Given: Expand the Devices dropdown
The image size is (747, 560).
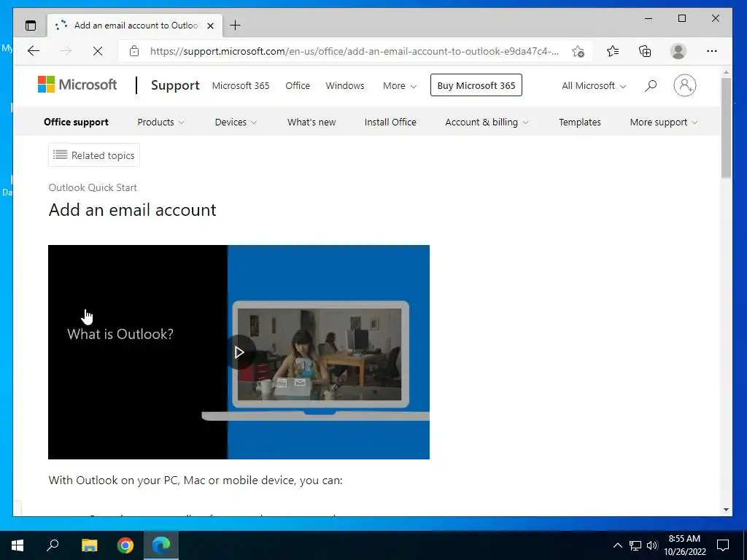Looking at the screenshot, I should [x=236, y=122].
